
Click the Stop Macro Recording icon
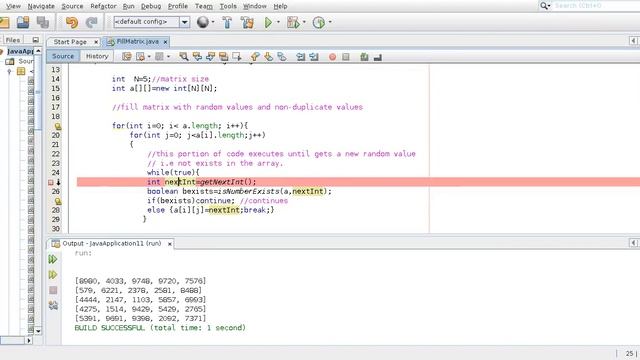pyautogui.click(x=346, y=57)
